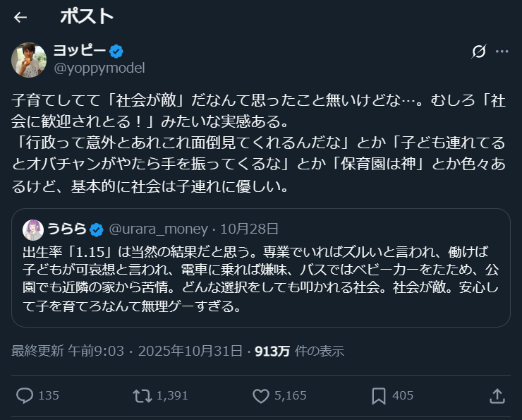522x420 pixels.
Task: Bookmark the post with the bookmark icon
Action: [379, 395]
